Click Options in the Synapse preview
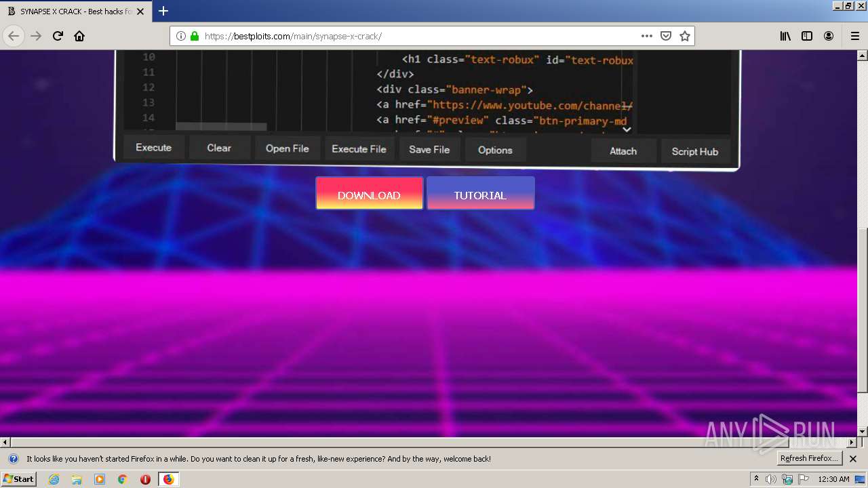Viewport: 868px width, 488px height. [495, 150]
